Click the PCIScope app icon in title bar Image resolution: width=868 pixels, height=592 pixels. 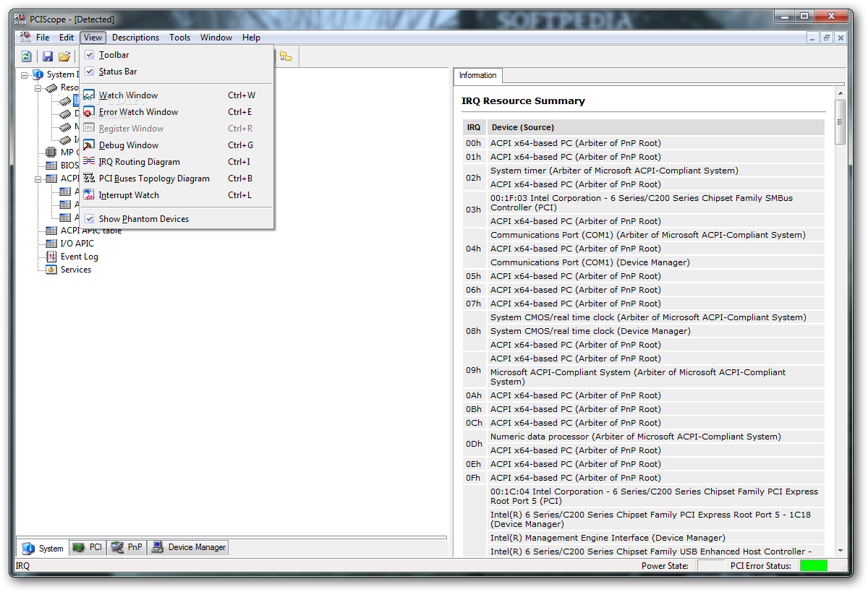tap(21, 20)
